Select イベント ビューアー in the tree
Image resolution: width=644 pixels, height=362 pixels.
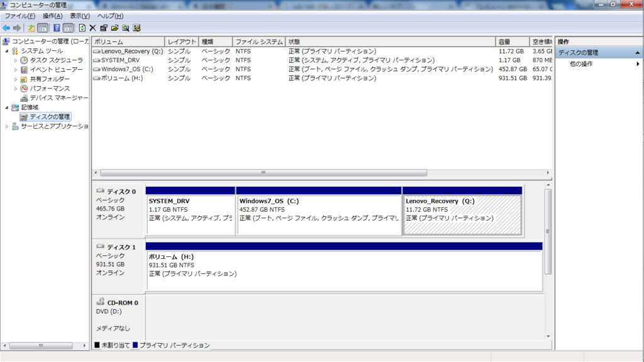click(x=56, y=70)
